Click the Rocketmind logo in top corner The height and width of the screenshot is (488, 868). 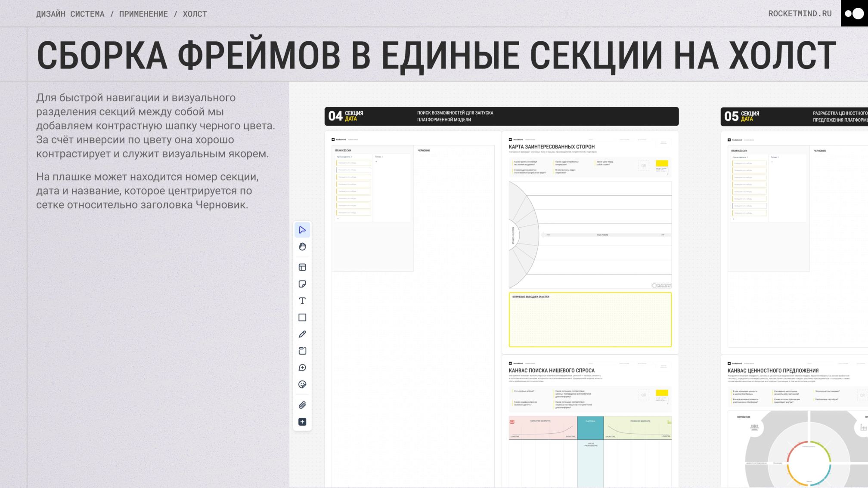point(854,13)
